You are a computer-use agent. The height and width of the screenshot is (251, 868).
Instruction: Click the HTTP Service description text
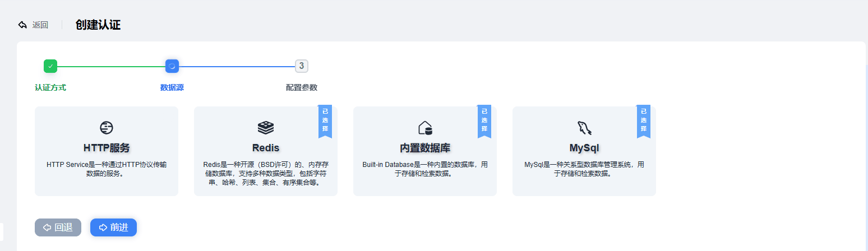[x=107, y=169]
